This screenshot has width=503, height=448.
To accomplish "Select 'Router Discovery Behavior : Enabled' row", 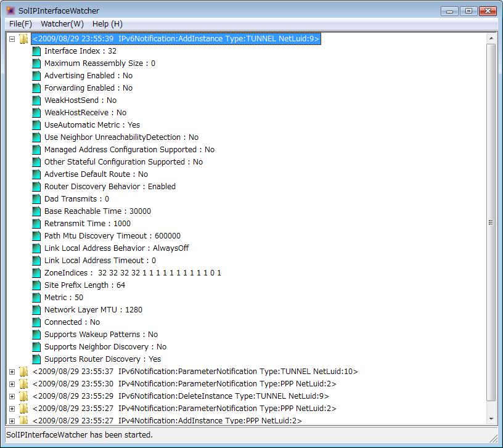I will [110, 186].
